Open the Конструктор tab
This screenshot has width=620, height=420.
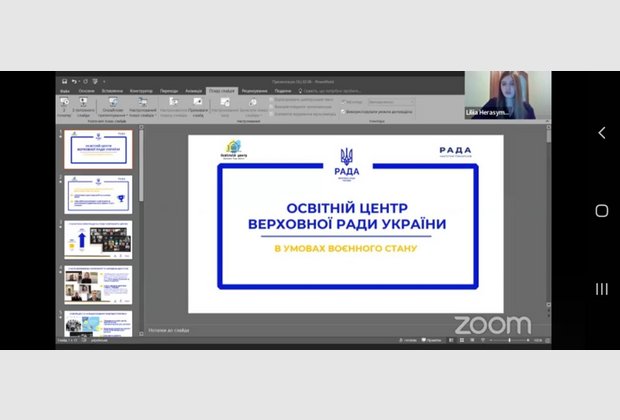141,91
